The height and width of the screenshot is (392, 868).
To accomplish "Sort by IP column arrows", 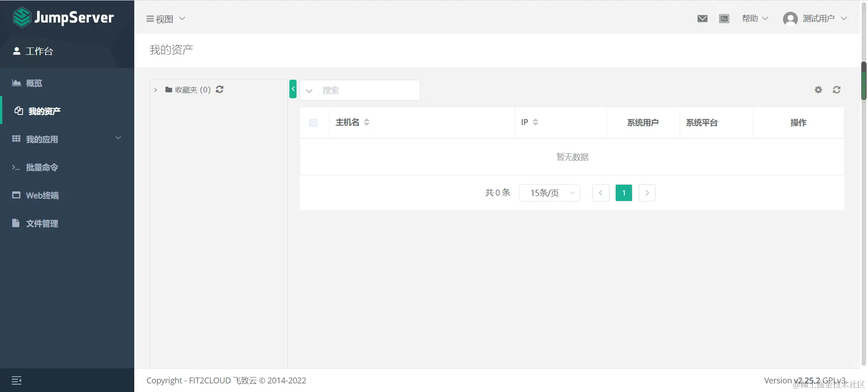I will coord(535,122).
